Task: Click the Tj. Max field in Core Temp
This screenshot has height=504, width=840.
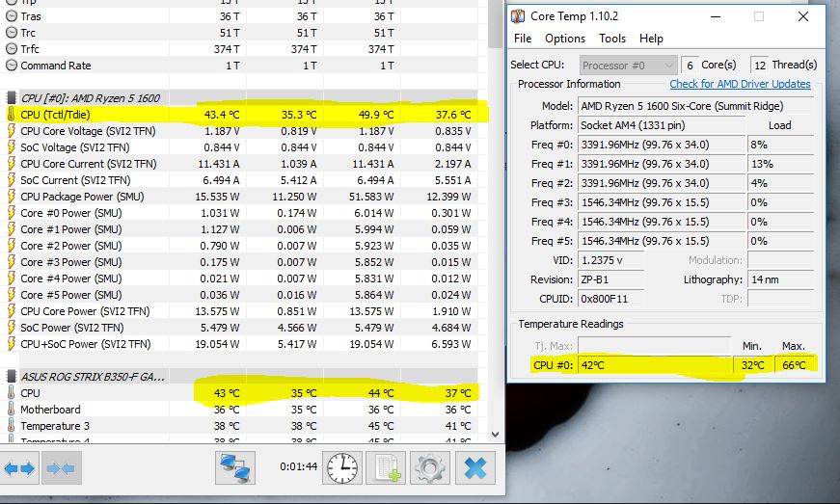Action: click(654, 346)
